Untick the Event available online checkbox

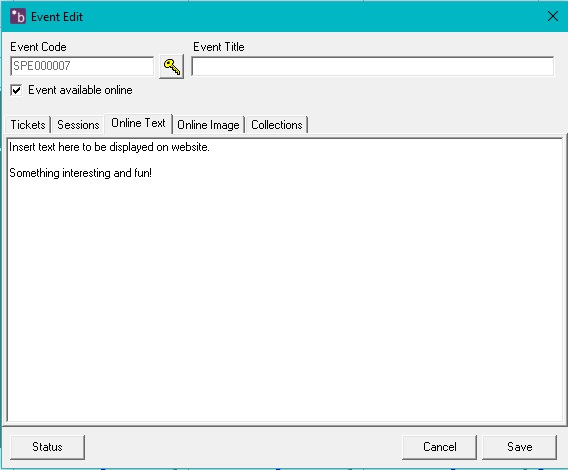click(x=16, y=90)
